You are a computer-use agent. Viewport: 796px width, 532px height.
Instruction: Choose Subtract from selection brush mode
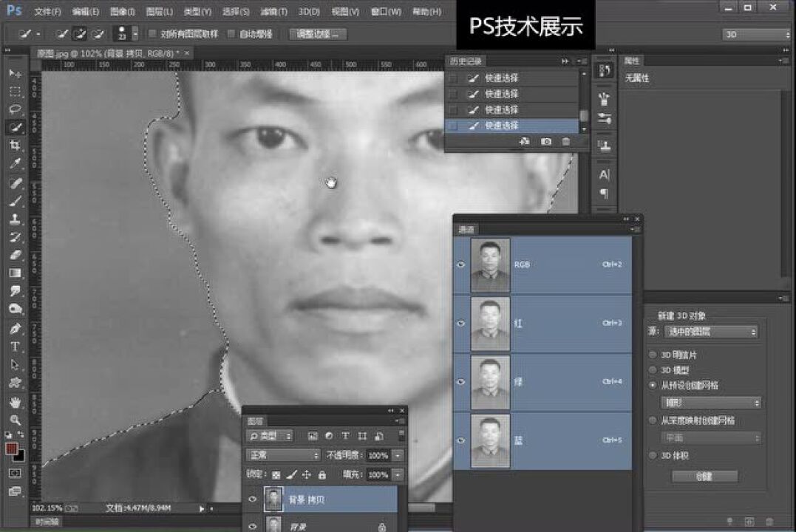(98, 34)
